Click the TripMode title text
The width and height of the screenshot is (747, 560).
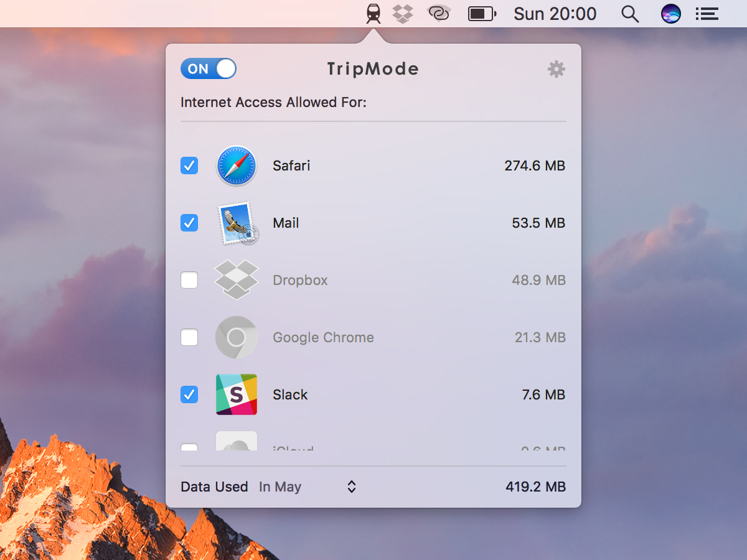(373, 69)
